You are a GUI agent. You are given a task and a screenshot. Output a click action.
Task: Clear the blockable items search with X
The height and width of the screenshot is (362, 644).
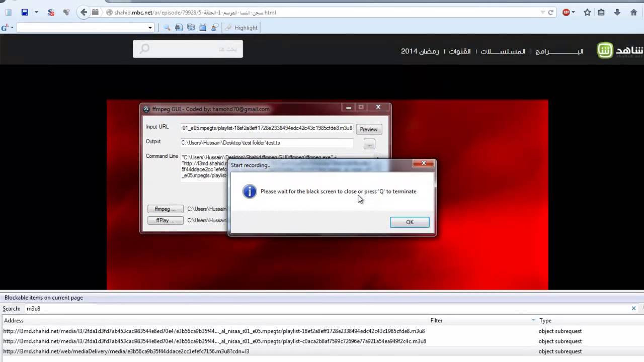634,309
